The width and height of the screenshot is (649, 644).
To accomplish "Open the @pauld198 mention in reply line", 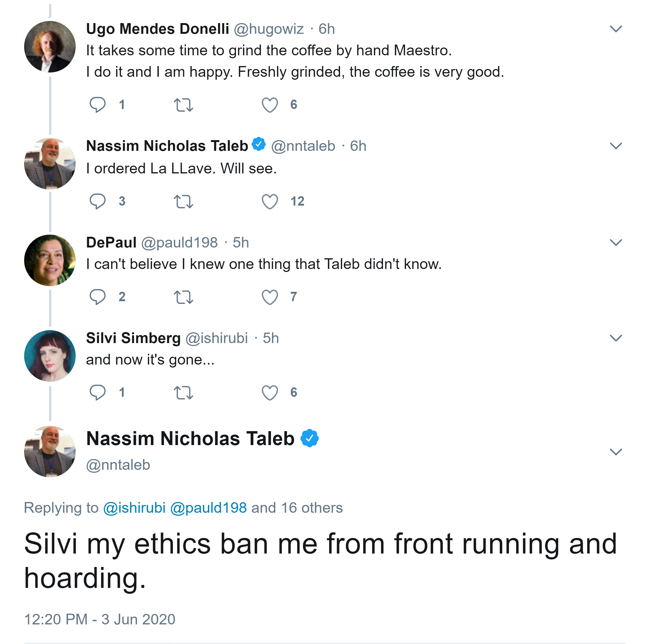I will [208, 508].
